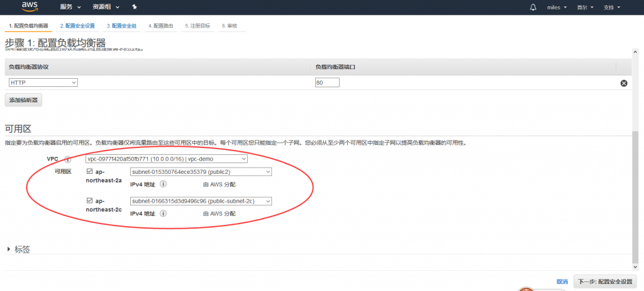Click the AWS logo home icon

point(30,6)
